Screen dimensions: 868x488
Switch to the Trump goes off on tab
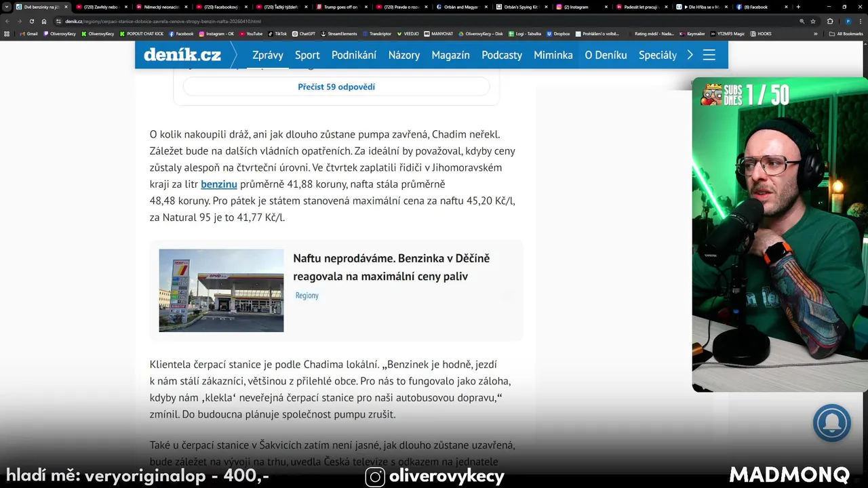pos(340,7)
